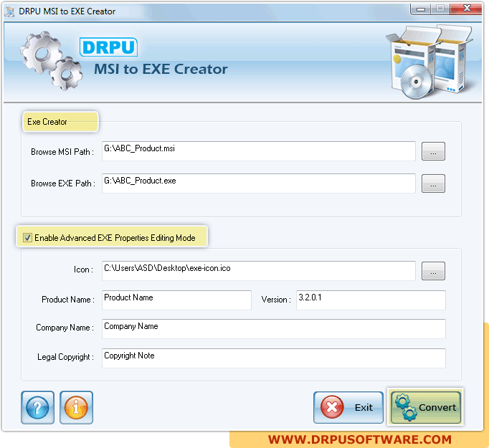Click the Product Name text field
Image resolution: width=489 pixels, height=448 pixels.
(176, 300)
